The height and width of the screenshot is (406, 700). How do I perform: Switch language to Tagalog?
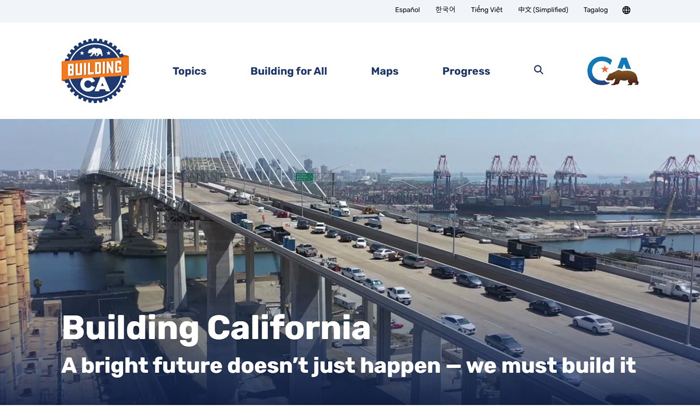596,10
